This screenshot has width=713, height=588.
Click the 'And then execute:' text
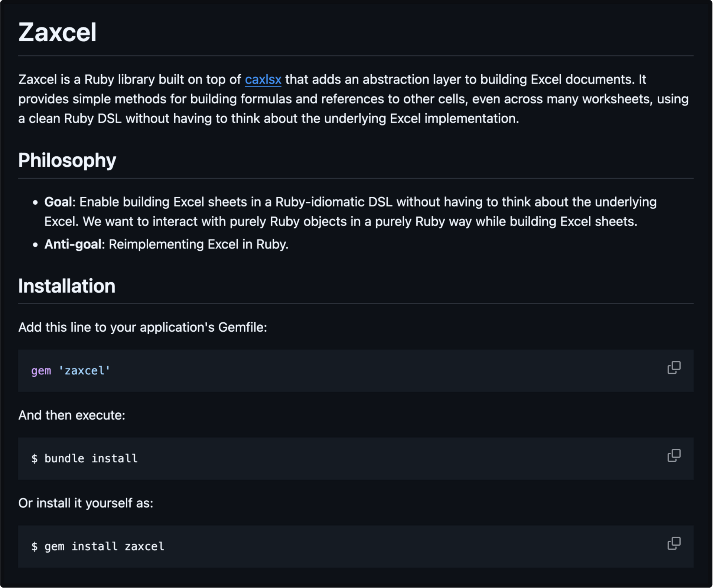point(72,415)
